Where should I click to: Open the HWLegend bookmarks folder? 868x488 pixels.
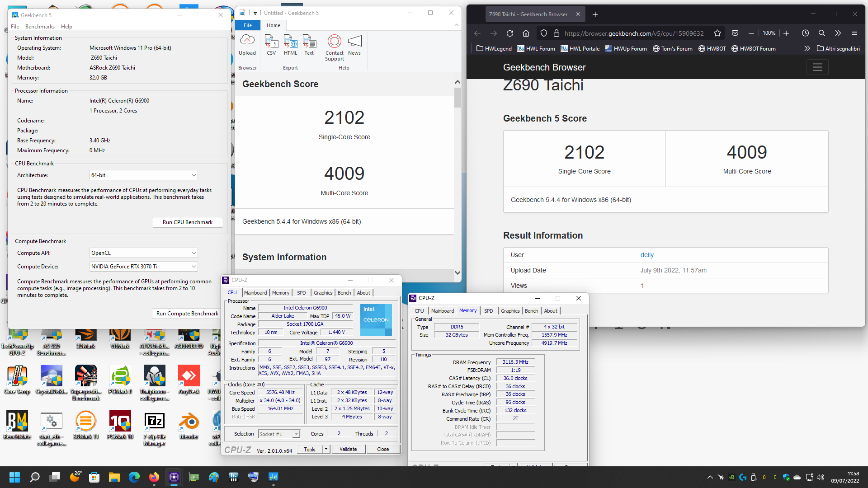click(494, 48)
